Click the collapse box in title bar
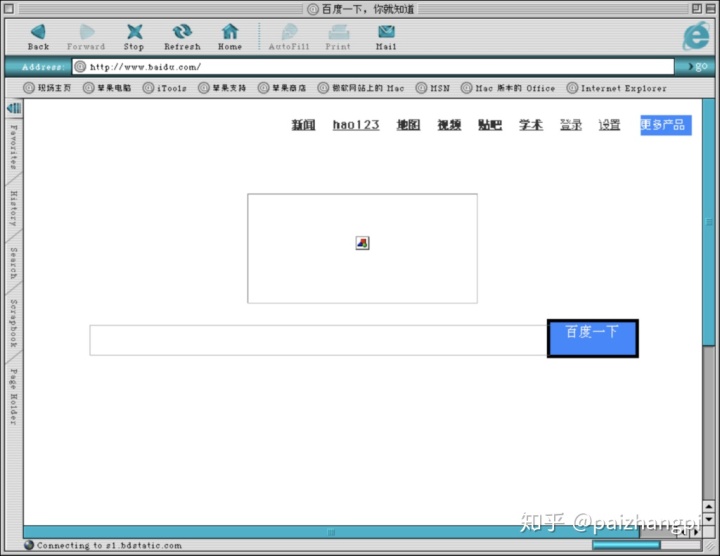Image resolution: width=720 pixels, height=556 pixels. point(710,8)
